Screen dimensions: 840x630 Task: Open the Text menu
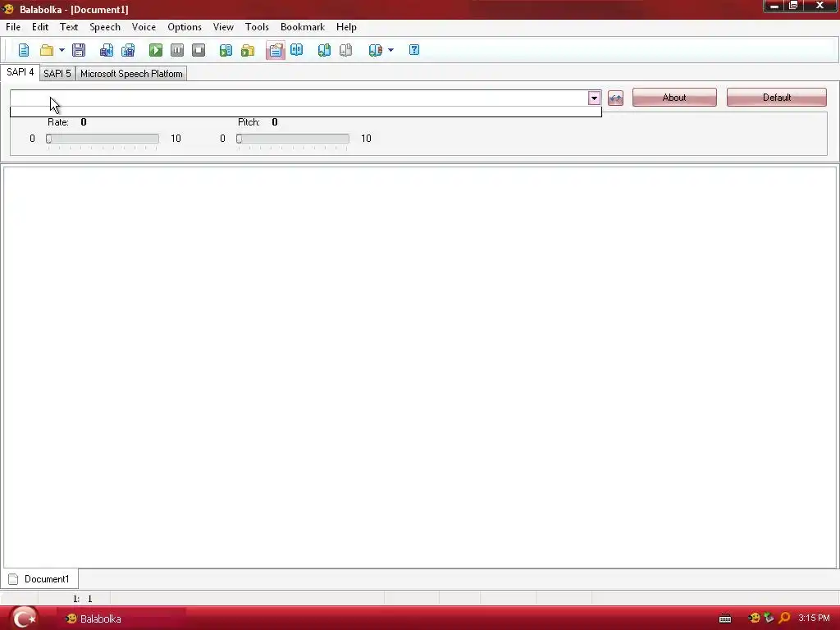(x=69, y=27)
